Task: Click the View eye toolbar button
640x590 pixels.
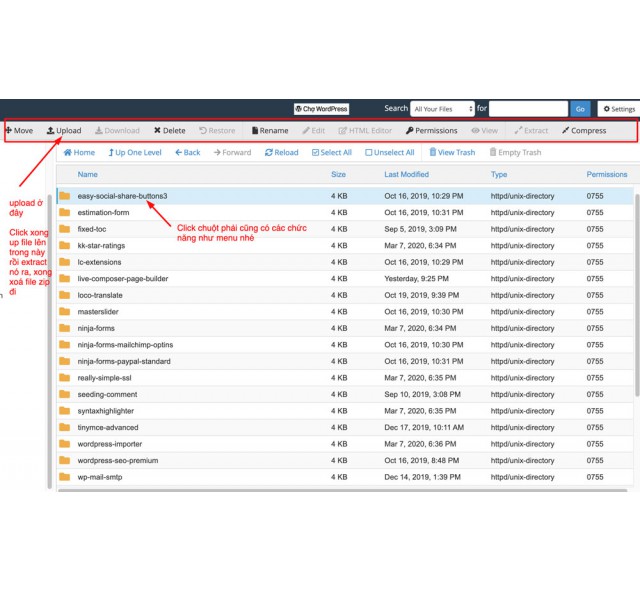Action: pos(484,131)
